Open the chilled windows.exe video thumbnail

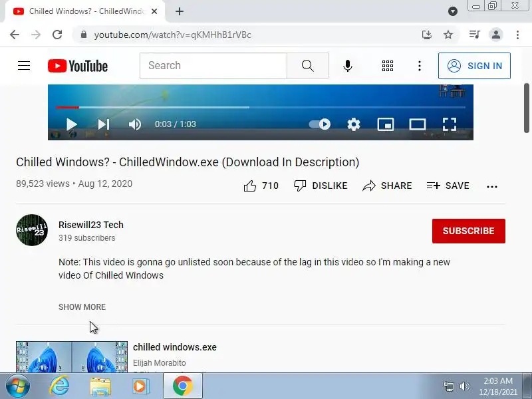point(72,357)
